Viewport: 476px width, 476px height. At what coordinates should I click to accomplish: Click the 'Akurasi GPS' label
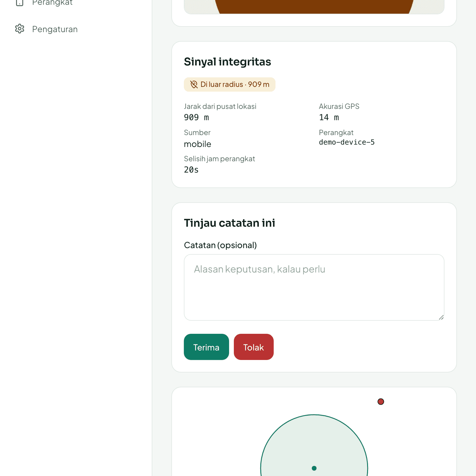[x=339, y=107]
